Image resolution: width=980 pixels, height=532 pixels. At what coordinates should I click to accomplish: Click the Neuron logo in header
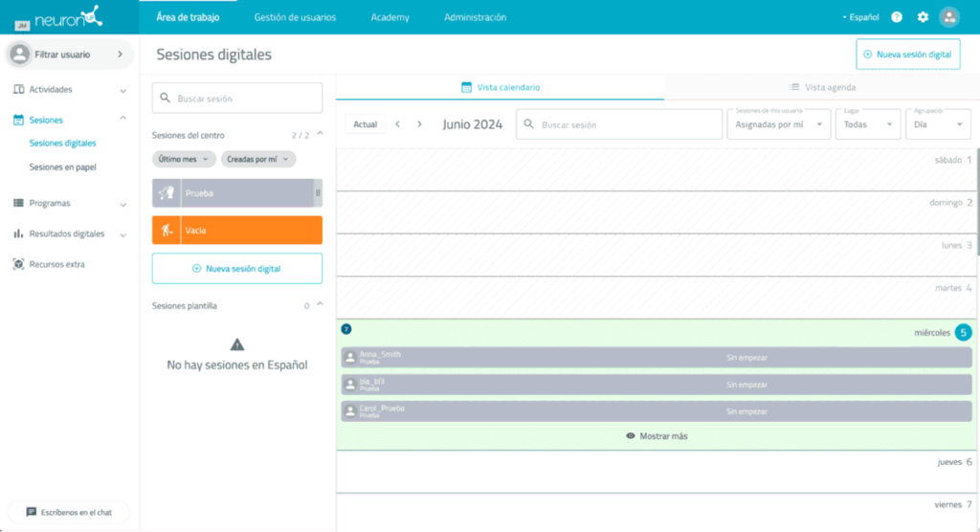tap(69, 17)
